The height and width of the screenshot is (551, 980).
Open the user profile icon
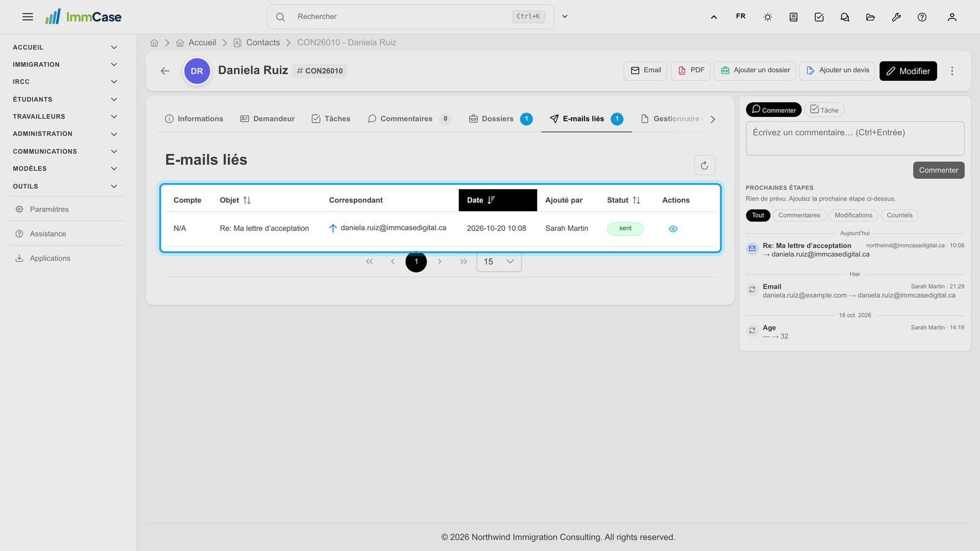952,17
